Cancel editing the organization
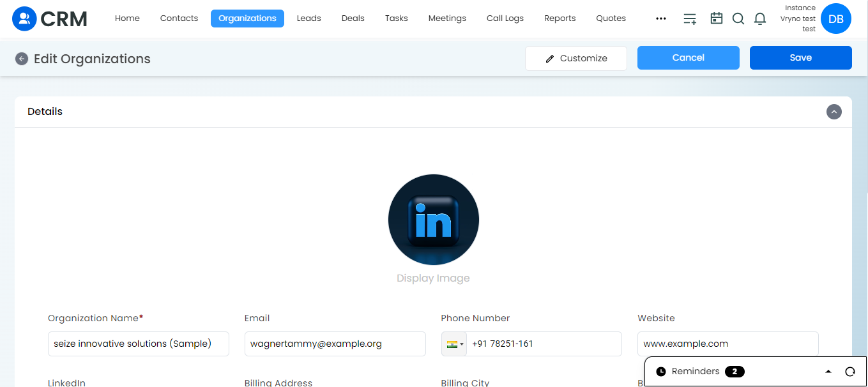 689,57
